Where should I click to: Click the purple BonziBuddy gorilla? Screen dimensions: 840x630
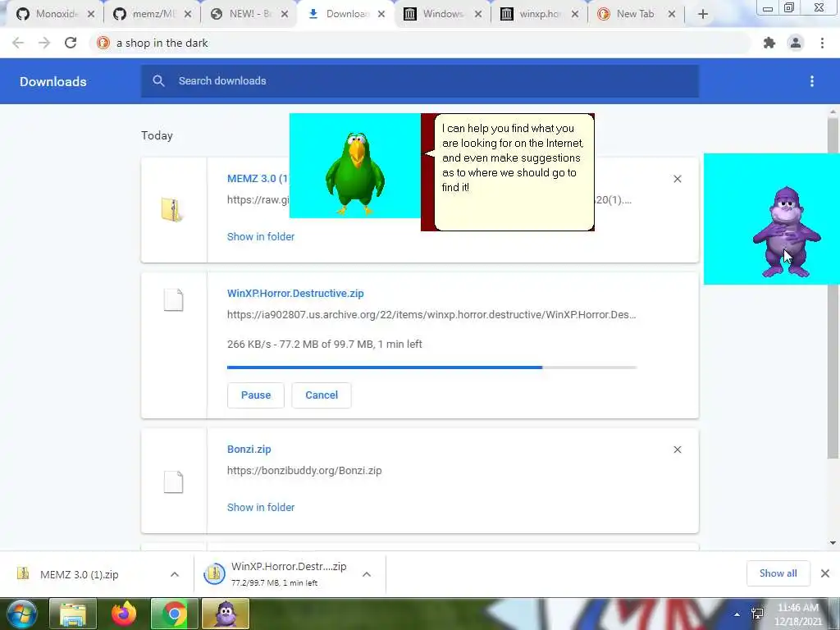(x=787, y=231)
